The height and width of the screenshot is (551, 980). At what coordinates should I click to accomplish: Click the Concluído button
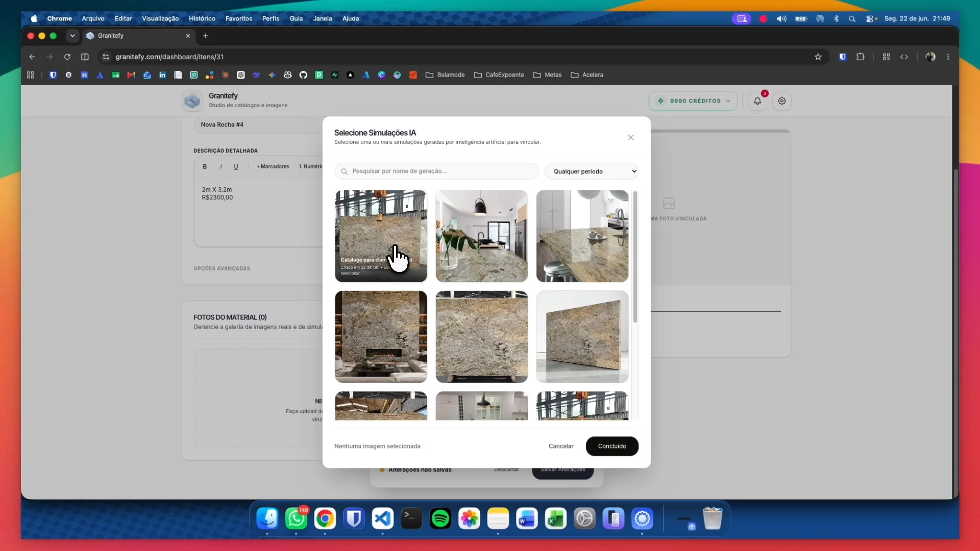pos(612,446)
